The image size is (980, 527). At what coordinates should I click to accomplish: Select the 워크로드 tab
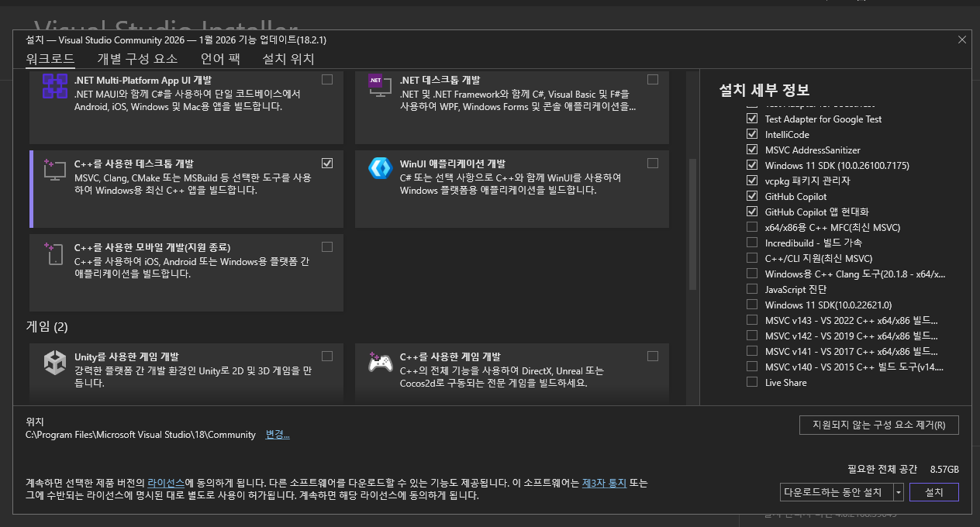[x=50, y=59]
